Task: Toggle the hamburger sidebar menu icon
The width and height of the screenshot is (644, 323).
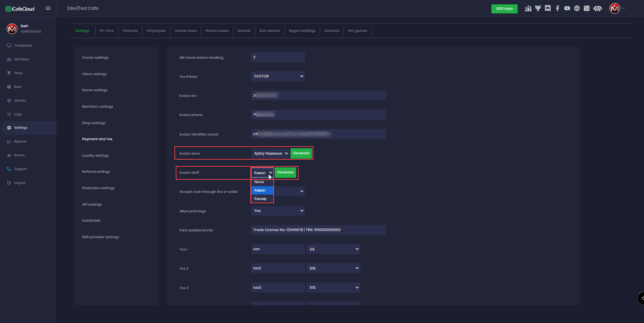Action: pos(48,8)
